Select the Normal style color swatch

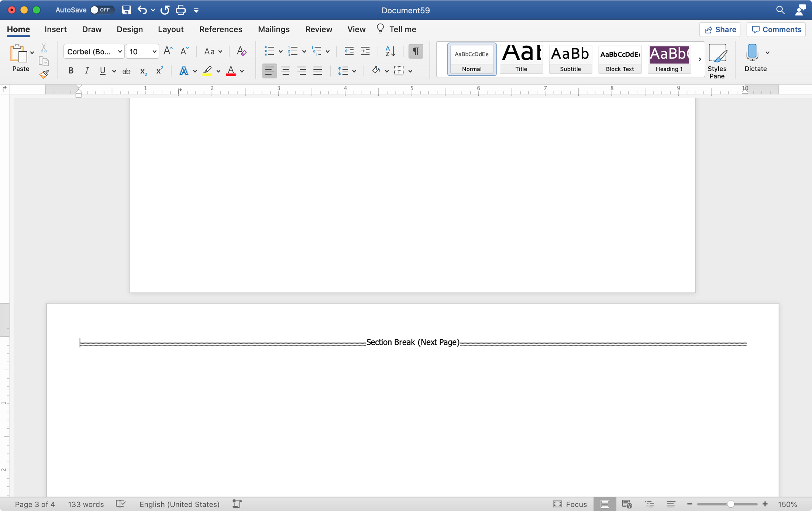pos(471,58)
